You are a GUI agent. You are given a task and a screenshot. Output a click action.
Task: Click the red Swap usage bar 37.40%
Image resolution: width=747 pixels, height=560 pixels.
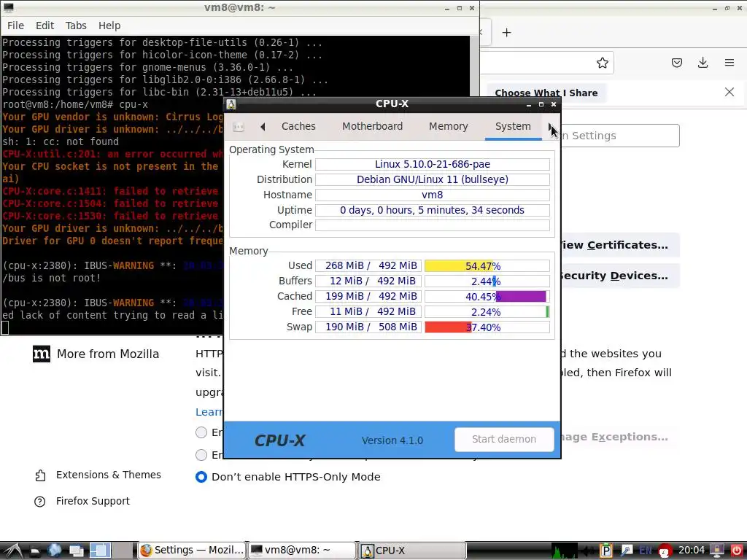tap(487, 327)
